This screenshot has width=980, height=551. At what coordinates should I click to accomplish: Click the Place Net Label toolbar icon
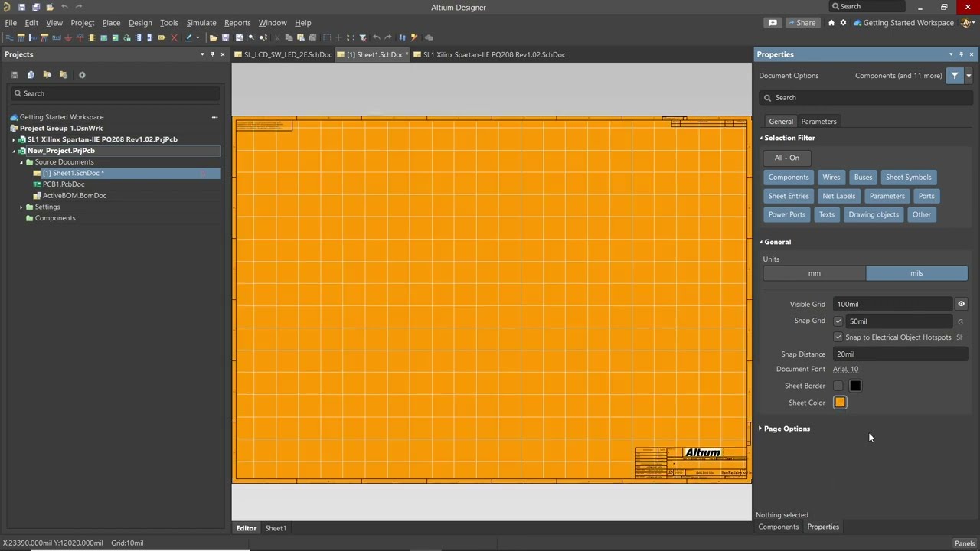[56, 37]
